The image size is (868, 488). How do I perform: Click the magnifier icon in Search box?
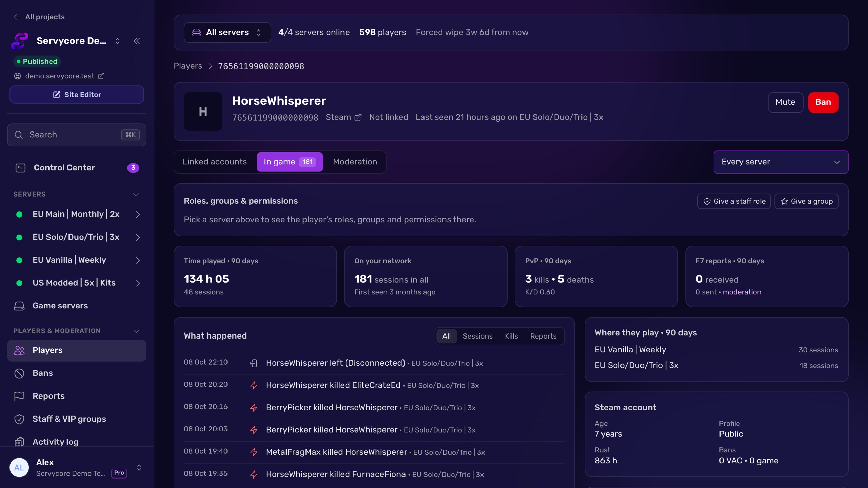pyautogui.click(x=19, y=135)
